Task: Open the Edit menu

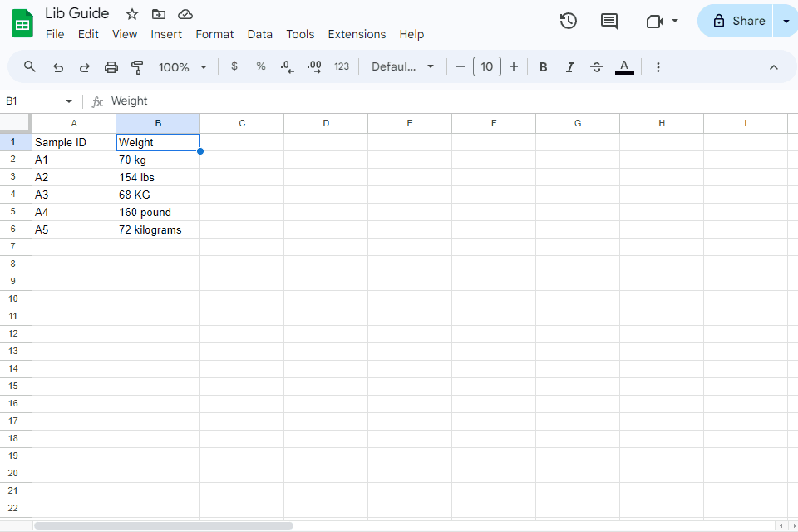Action: 88,34
